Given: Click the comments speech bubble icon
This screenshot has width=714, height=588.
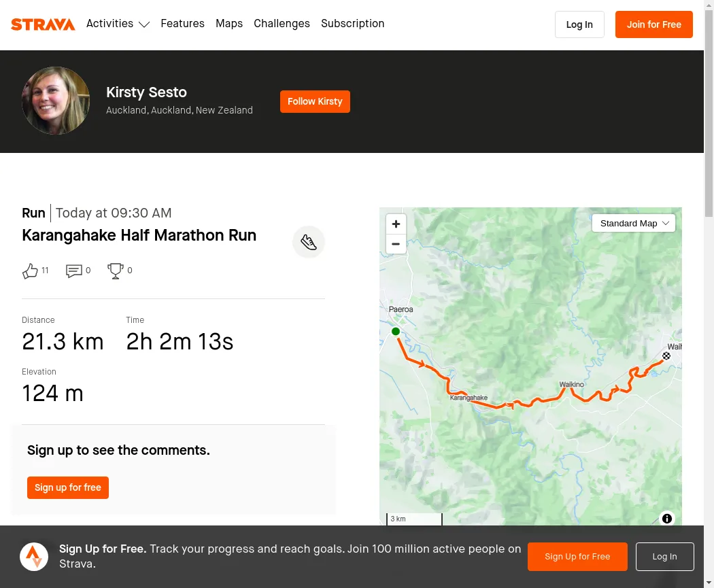Looking at the screenshot, I should tap(73, 271).
